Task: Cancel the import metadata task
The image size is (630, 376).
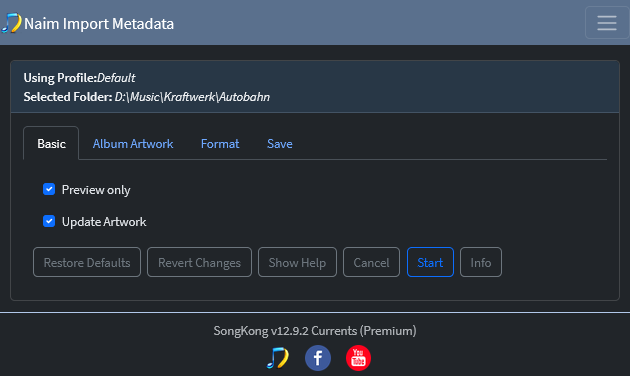Action: click(x=371, y=262)
